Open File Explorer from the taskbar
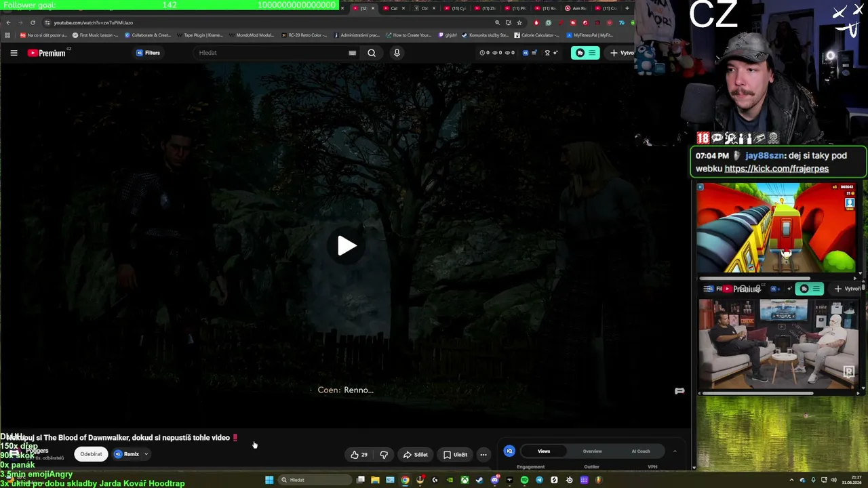868x488 pixels. pyautogui.click(x=375, y=480)
